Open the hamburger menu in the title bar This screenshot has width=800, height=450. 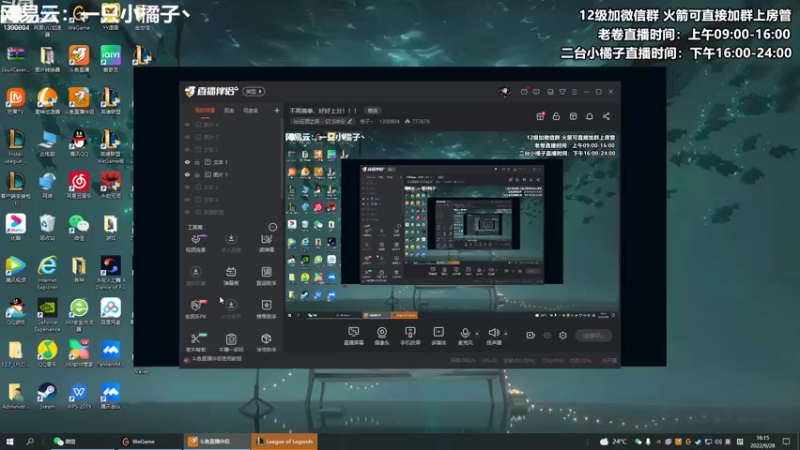click(574, 92)
